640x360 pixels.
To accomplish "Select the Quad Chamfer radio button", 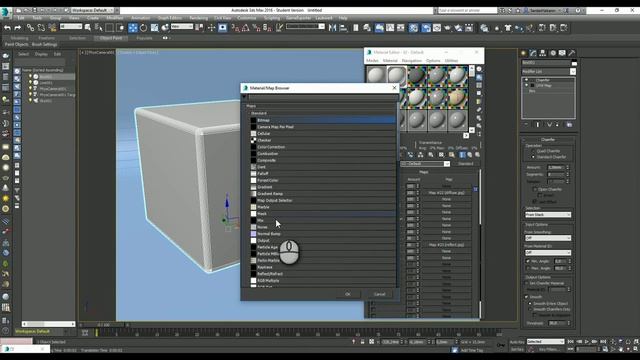I will pyautogui.click(x=533, y=151).
